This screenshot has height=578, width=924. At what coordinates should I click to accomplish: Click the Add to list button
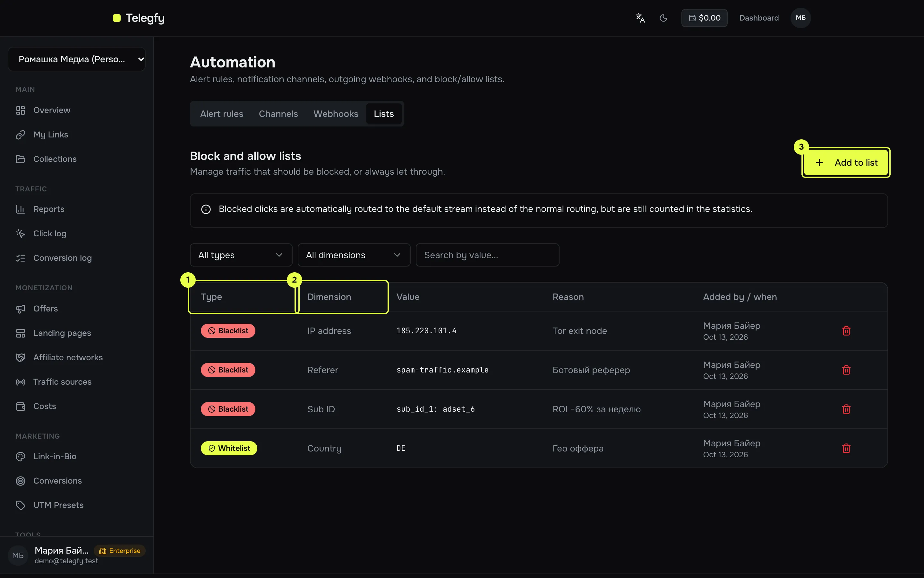click(x=846, y=162)
